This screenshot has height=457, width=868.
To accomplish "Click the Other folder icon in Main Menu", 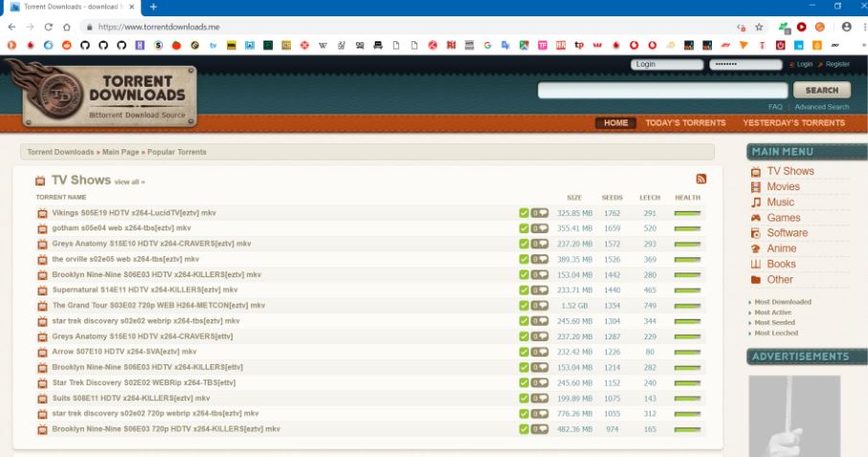I will 756,280.
